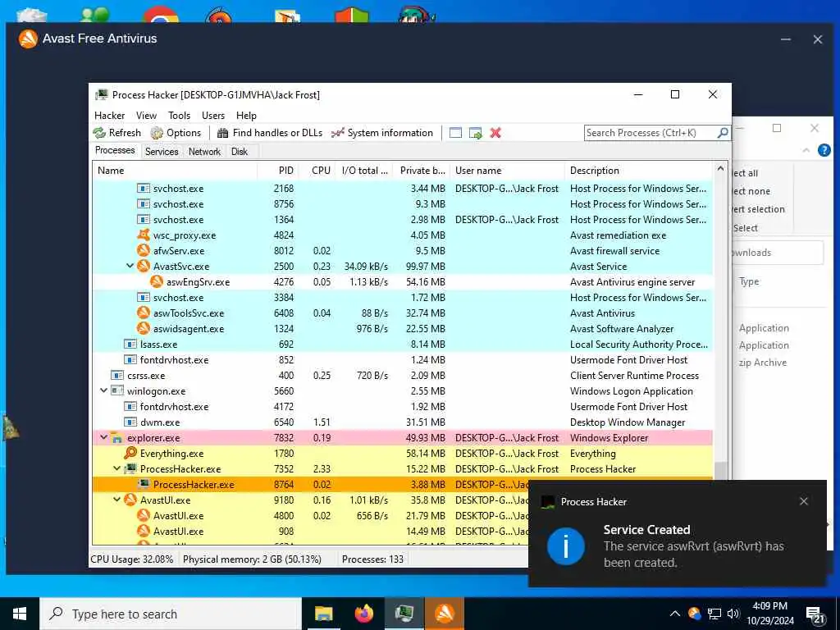This screenshot has height=630, width=840.
Task: Open the Hacker menu
Action: point(109,116)
